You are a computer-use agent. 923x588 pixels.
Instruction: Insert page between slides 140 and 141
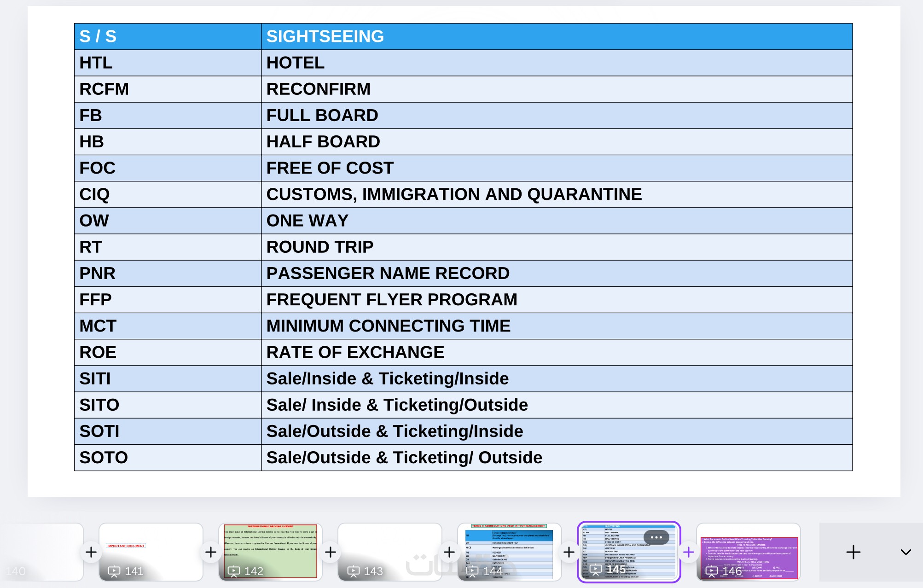tap(91, 552)
